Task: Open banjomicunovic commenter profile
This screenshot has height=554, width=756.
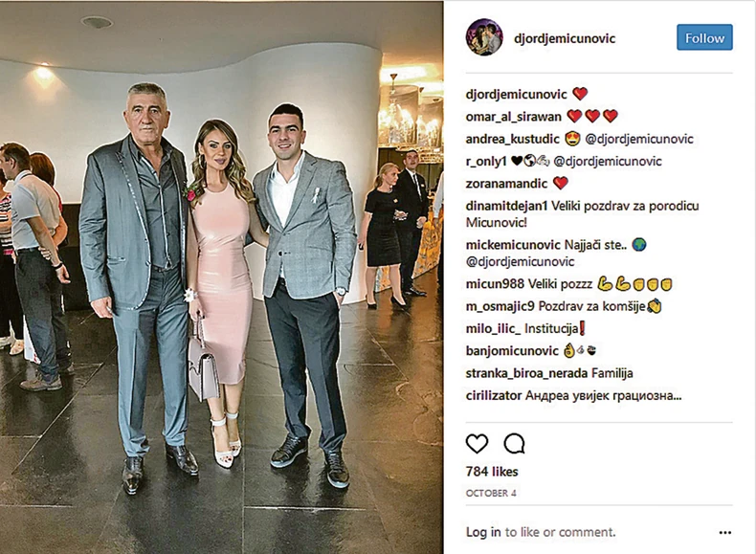Action: 512,351
